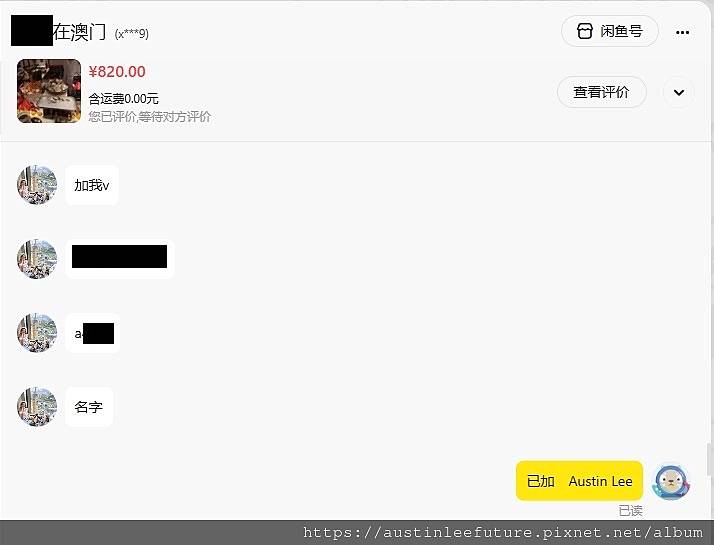Click avatar beside the 名字 message

click(x=37, y=407)
